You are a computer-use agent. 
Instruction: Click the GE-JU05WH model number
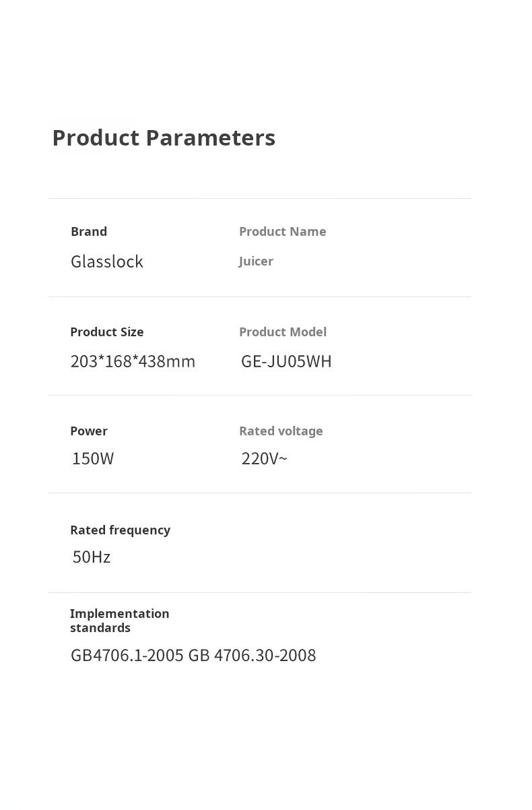286,362
